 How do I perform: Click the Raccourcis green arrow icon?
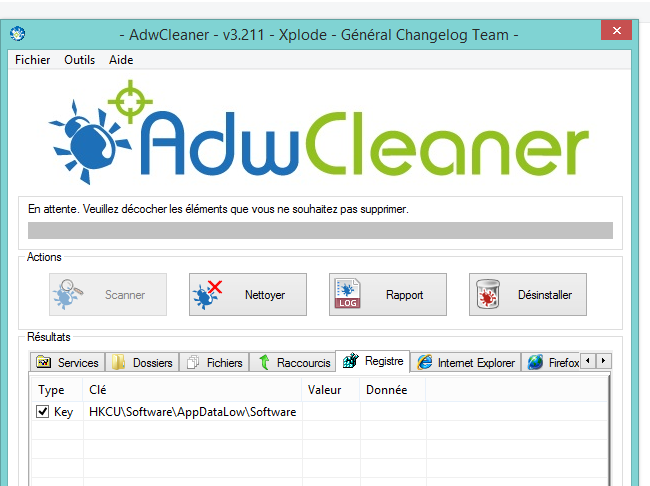(264, 362)
